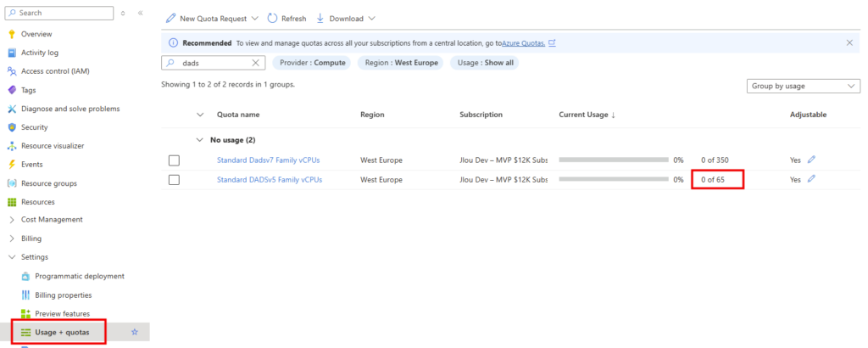This screenshot has width=868, height=348.
Task: Click the Region column header
Action: (373, 115)
